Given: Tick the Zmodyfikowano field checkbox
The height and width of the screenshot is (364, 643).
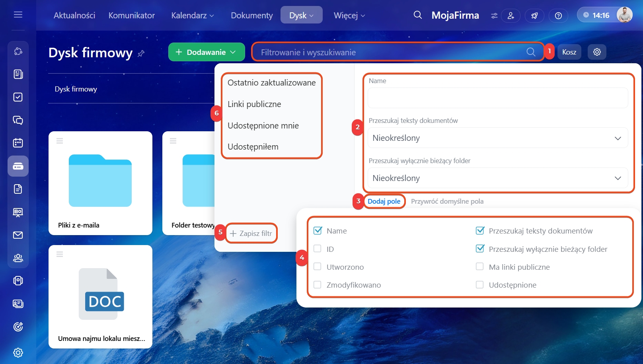Looking at the screenshot, I should [318, 284].
